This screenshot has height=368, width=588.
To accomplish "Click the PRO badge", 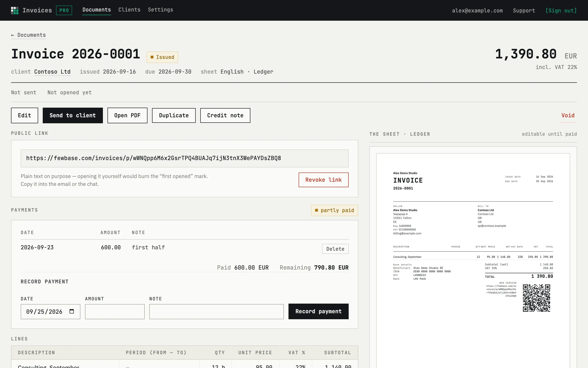I will click(64, 11).
